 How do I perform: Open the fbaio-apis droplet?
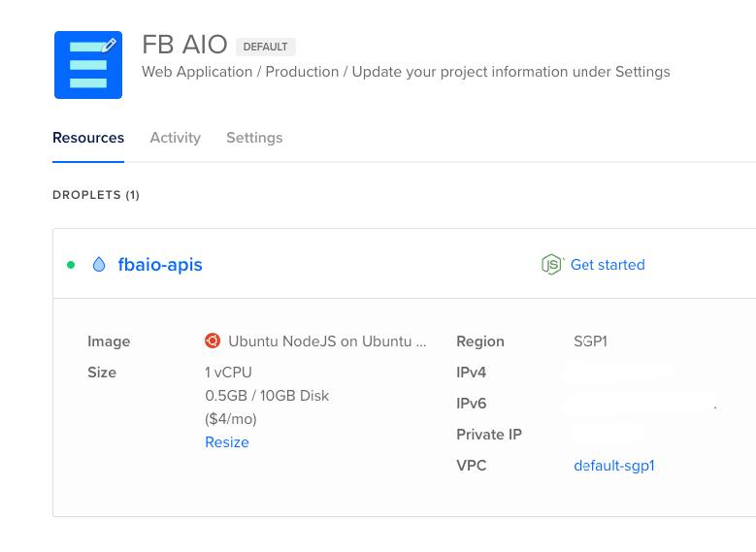(x=160, y=265)
